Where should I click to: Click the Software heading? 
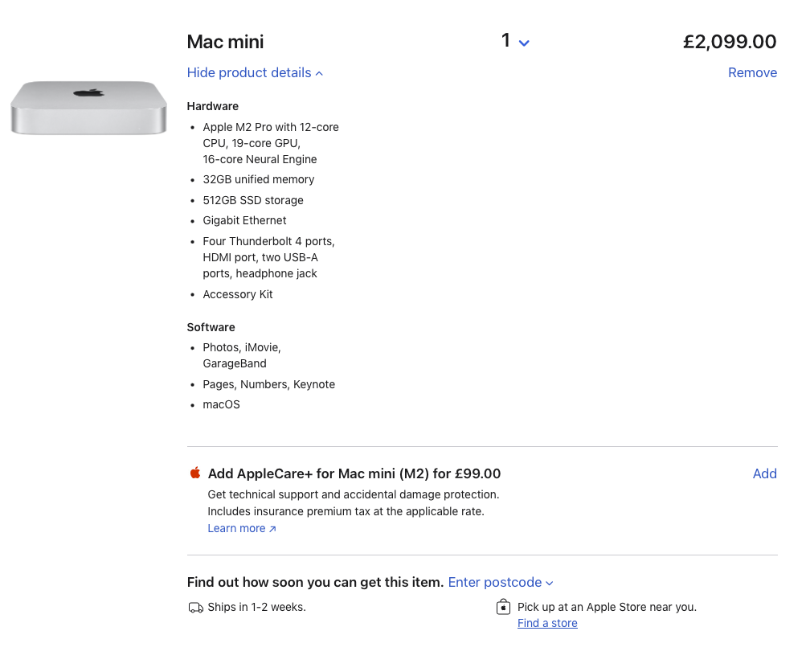211,327
